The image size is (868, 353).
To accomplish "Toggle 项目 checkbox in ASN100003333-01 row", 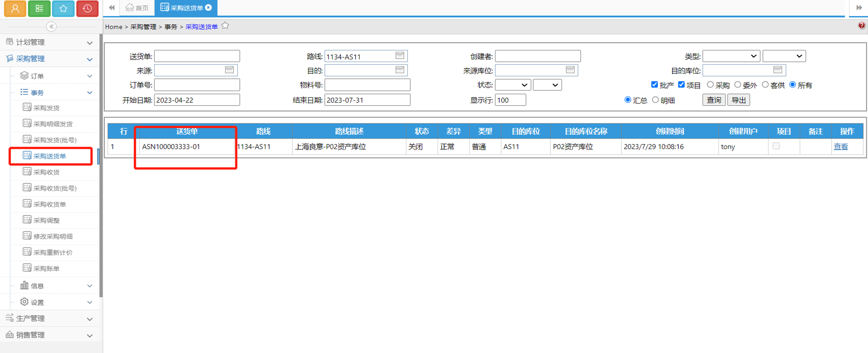I will pyautogui.click(x=776, y=146).
